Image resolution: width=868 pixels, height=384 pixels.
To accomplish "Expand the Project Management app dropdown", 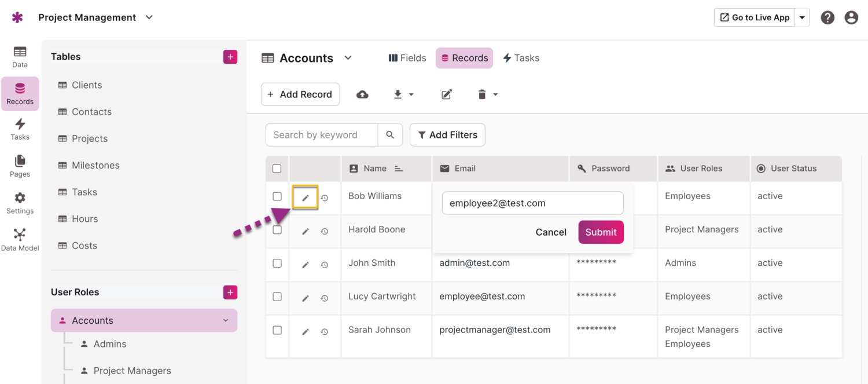I will pyautogui.click(x=149, y=17).
